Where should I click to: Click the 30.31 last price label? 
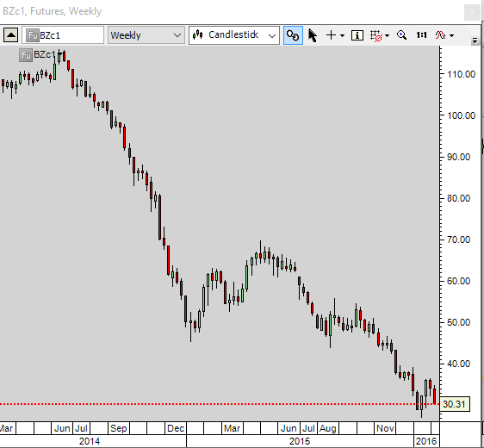click(454, 404)
